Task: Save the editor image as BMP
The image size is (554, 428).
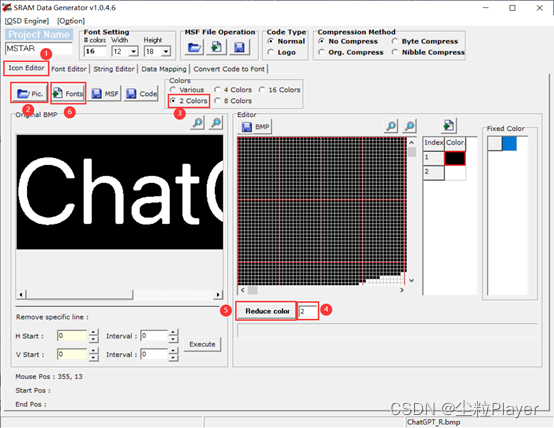Action: click(x=256, y=127)
